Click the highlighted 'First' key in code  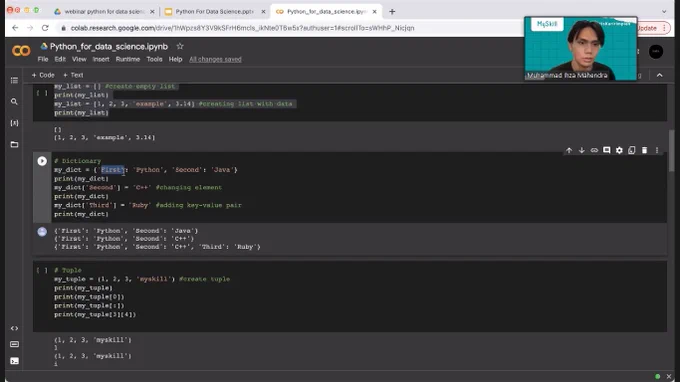click(113, 170)
